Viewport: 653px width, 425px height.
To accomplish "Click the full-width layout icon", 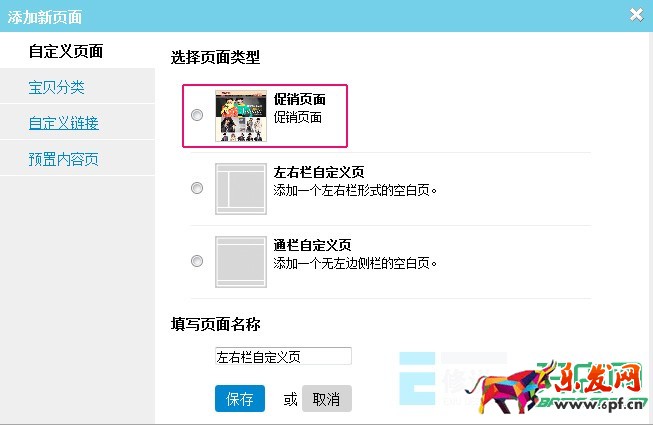I will coord(241,262).
